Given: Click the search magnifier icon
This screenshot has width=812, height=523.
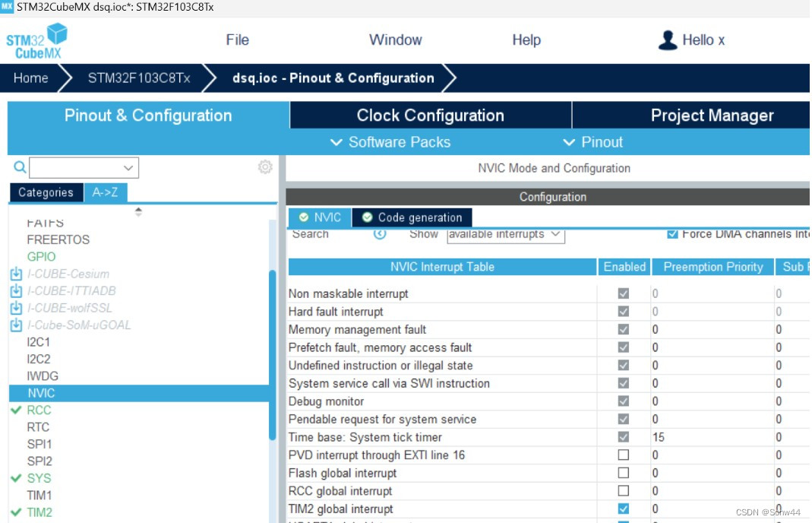Looking at the screenshot, I should [20, 167].
